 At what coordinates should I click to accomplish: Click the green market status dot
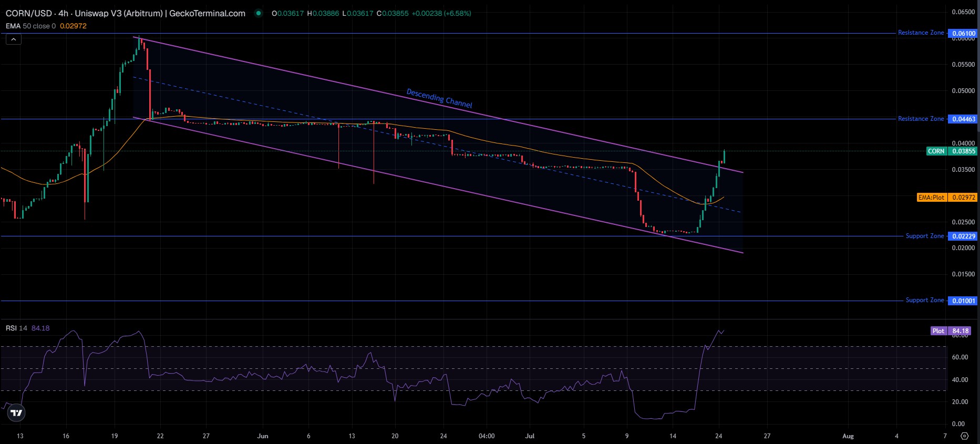pyautogui.click(x=258, y=14)
